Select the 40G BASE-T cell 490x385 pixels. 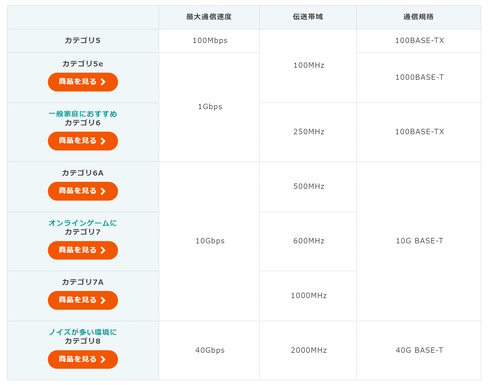pyautogui.click(x=419, y=350)
